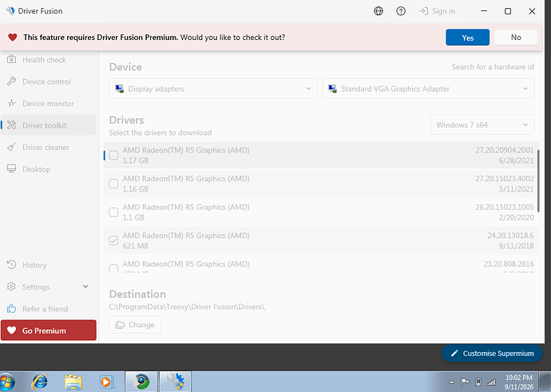Click the heart icon in Go Premium
The height and width of the screenshot is (392, 551).
12,331
